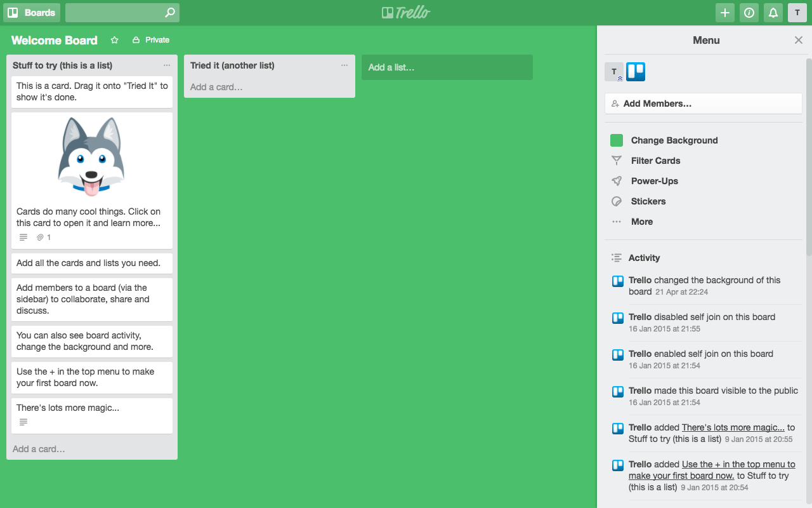Viewport: 812px width, 508px height.
Task: Open the notifications bell
Action: click(x=773, y=13)
